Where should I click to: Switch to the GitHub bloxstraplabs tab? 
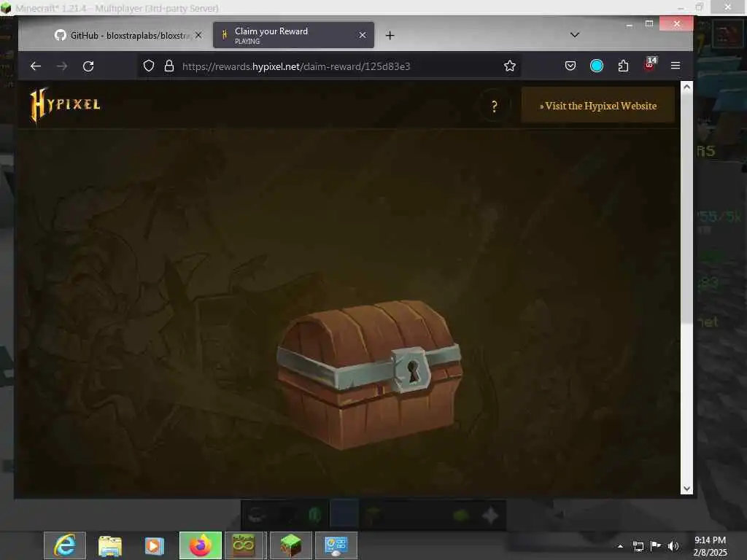[x=122, y=35]
